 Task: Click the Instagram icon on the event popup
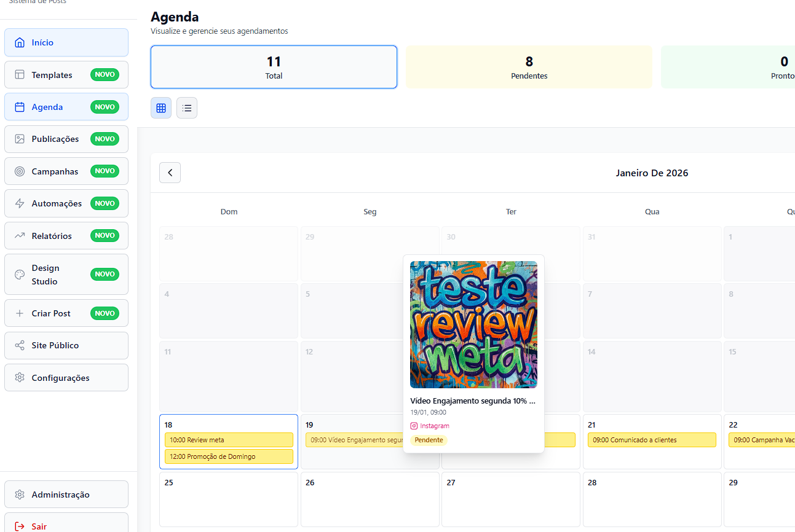tap(416, 426)
